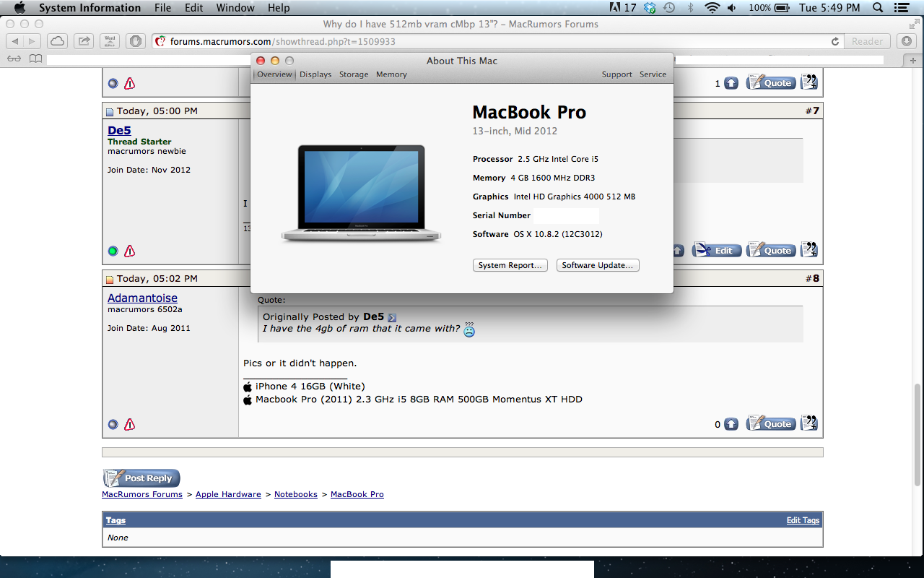The width and height of the screenshot is (924, 578).
Task: Click the Dropbox menu bar icon
Action: (x=650, y=8)
